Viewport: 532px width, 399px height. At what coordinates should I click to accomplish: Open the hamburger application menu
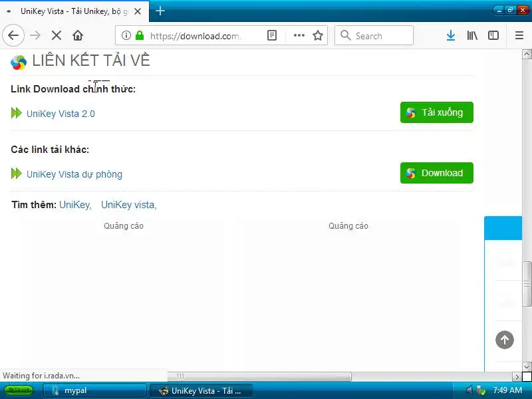519,35
